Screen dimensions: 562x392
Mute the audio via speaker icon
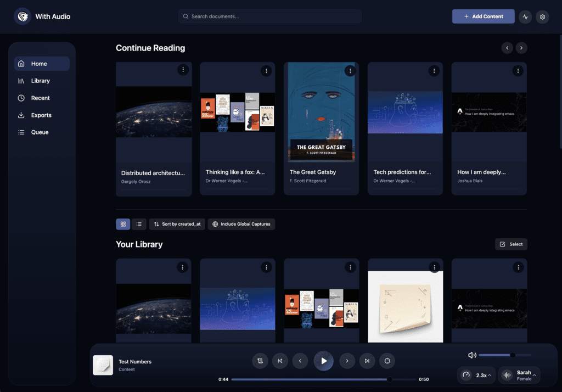471,355
